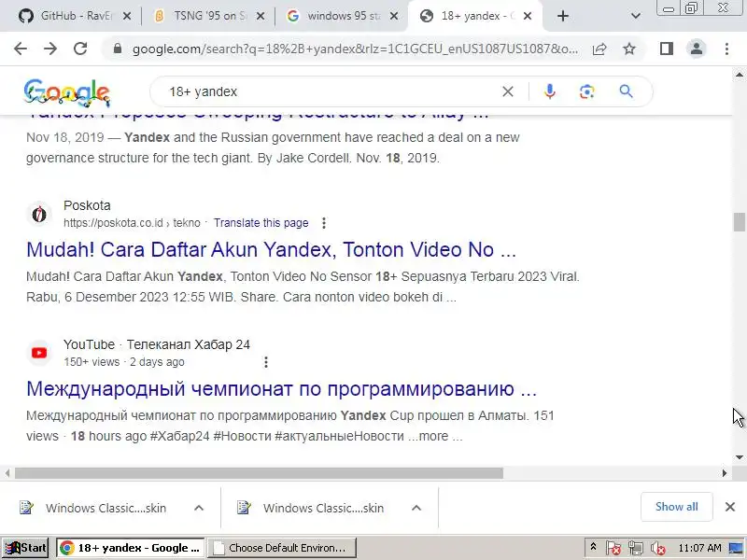747x560 pixels.
Task: Open Chrome three-dot menu
Action: 726,49
